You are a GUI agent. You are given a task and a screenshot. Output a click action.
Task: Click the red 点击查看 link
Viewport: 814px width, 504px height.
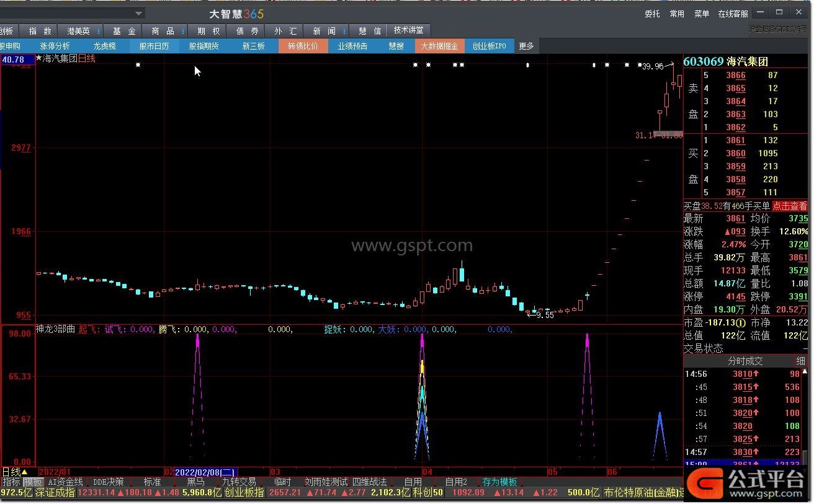coord(790,206)
